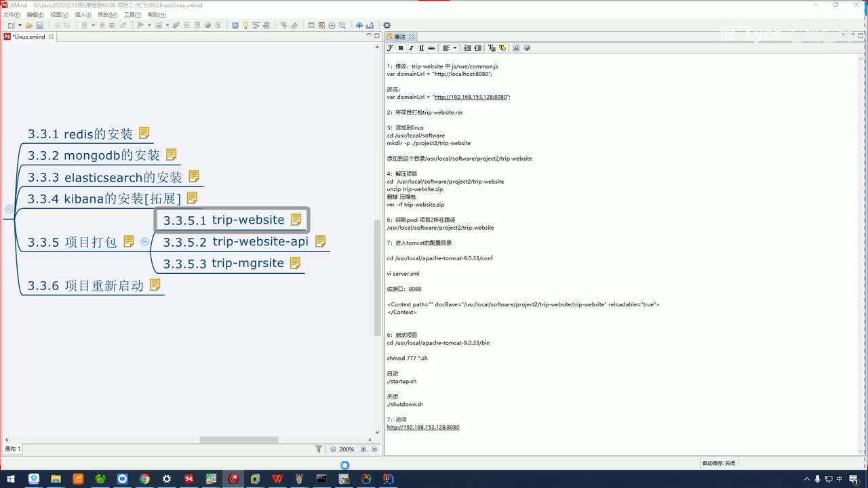The image size is (868, 488).
Task: Select topic 3.3.1 redis的安装
Action: (x=80, y=134)
